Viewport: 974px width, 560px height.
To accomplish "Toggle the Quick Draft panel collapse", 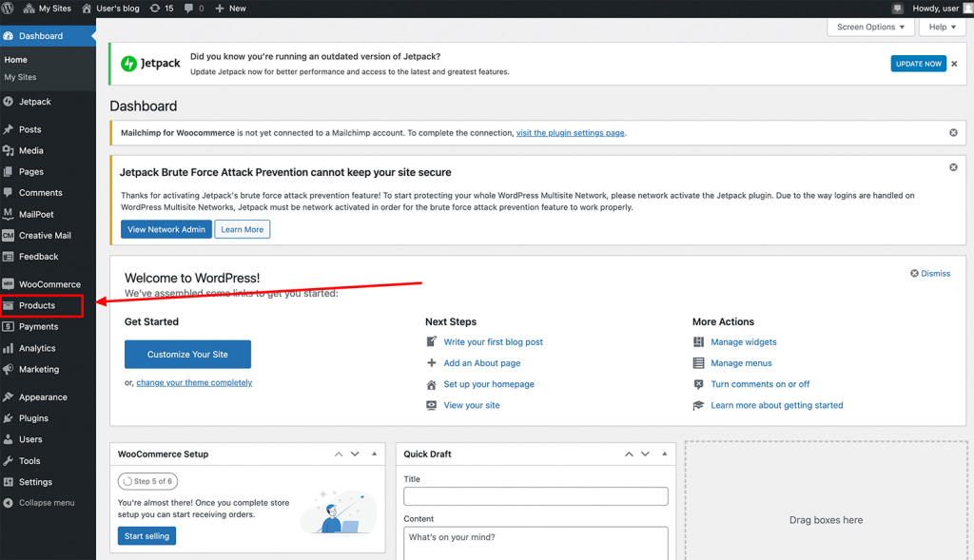I will click(x=665, y=454).
